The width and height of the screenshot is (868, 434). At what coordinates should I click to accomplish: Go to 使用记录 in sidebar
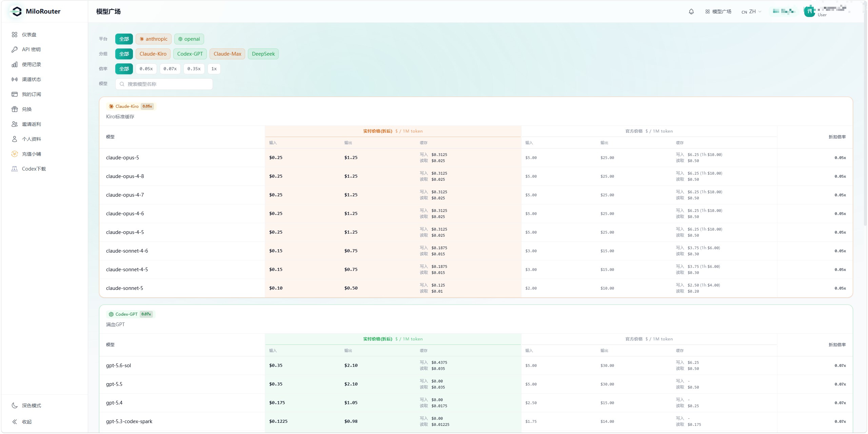click(44, 64)
